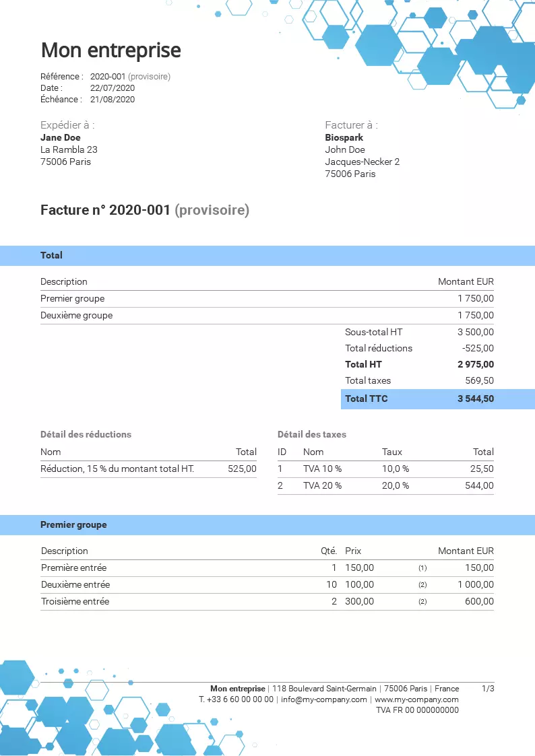This screenshot has width=535, height=756.
Task: Open the www.my-company.com website link
Action: (x=417, y=699)
